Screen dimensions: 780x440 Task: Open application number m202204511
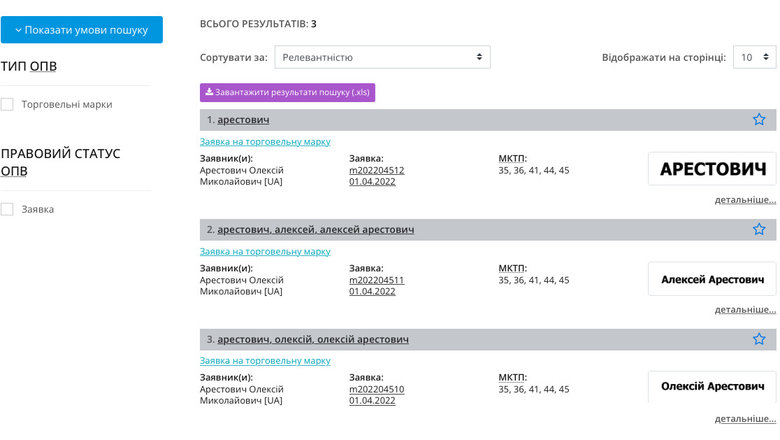pyautogui.click(x=377, y=280)
